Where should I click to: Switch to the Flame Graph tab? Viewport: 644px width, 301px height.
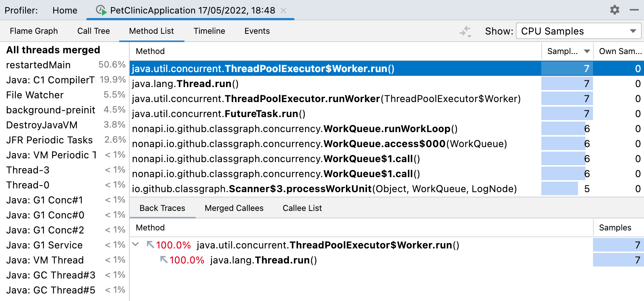[34, 31]
